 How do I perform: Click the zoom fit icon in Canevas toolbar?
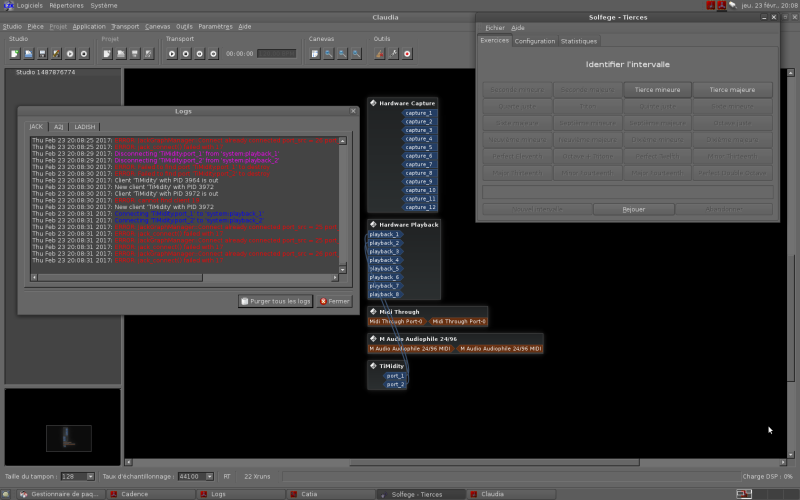point(314,53)
